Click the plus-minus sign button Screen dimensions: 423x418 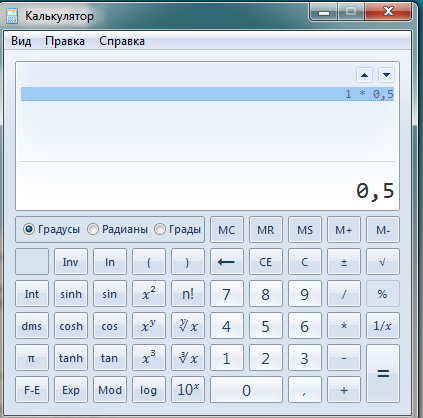[344, 262]
